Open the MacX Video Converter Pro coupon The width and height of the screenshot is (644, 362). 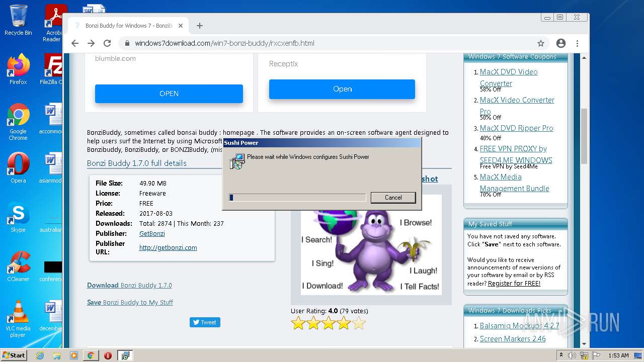(x=517, y=106)
